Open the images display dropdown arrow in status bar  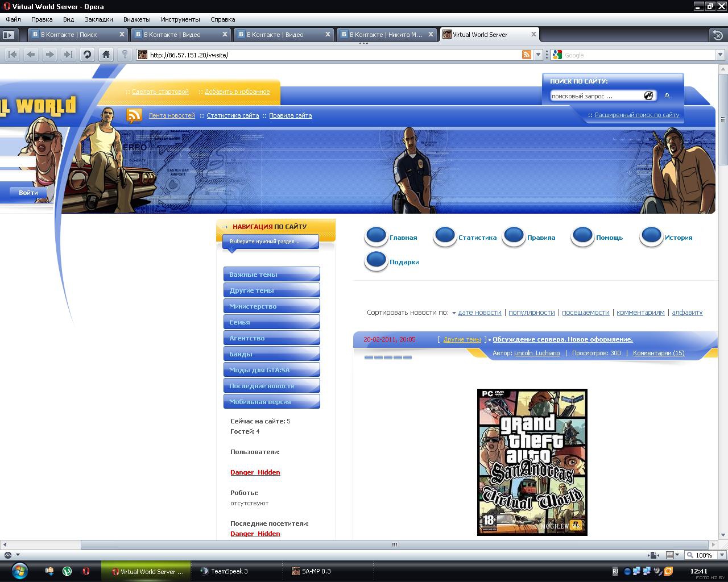pos(678,555)
